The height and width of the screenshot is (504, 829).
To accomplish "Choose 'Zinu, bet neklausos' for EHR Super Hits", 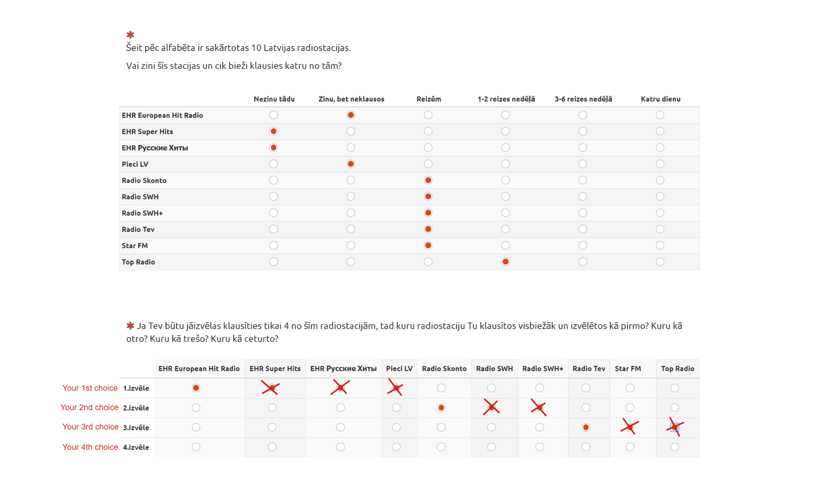I will coord(351,131).
